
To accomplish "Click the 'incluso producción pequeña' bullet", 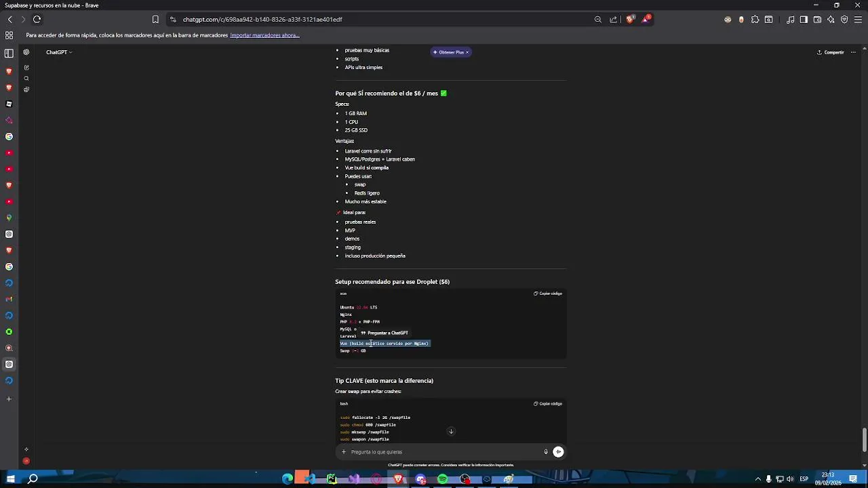I will (375, 256).
